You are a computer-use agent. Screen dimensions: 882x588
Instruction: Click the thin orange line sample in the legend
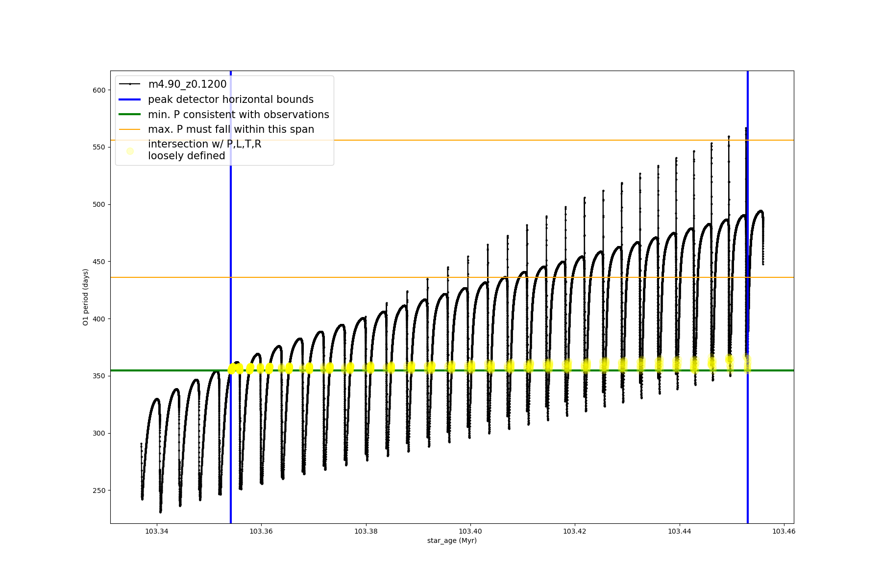pos(130,129)
